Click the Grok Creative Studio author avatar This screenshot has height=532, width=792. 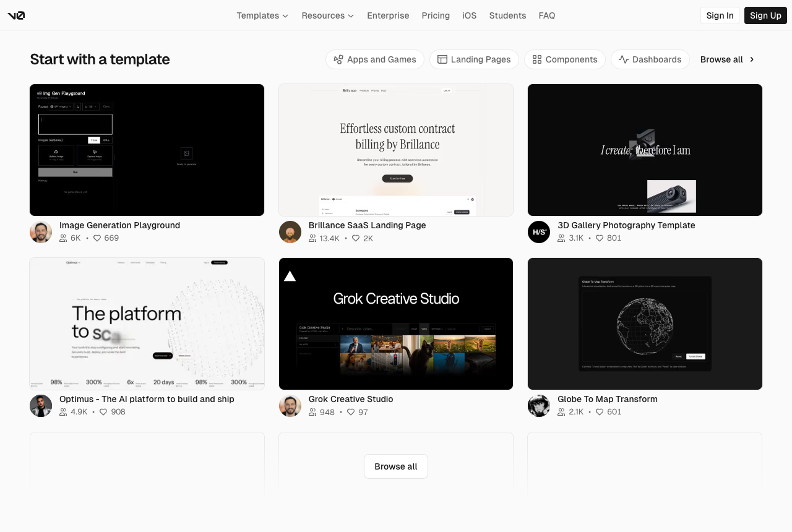(290, 406)
